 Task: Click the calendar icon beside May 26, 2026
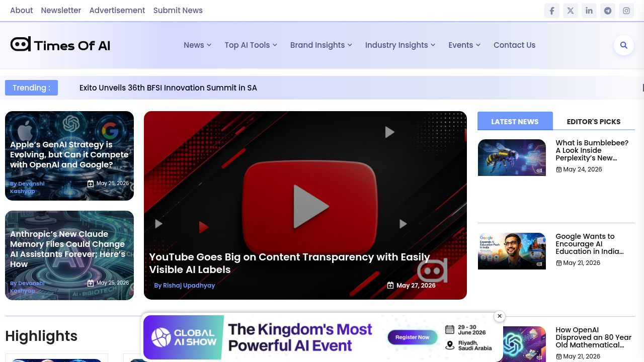click(x=91, y=184)
